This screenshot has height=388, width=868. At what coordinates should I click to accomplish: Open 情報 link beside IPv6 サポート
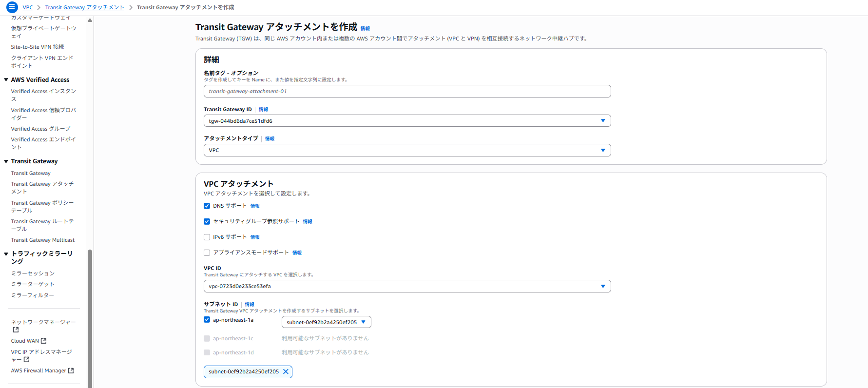pos(255,237)
